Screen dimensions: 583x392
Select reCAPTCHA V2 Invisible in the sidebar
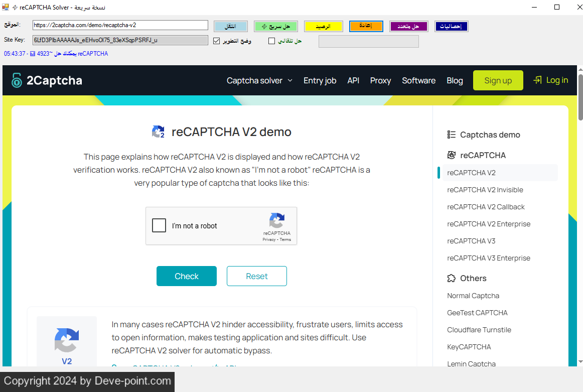[485, 190]
